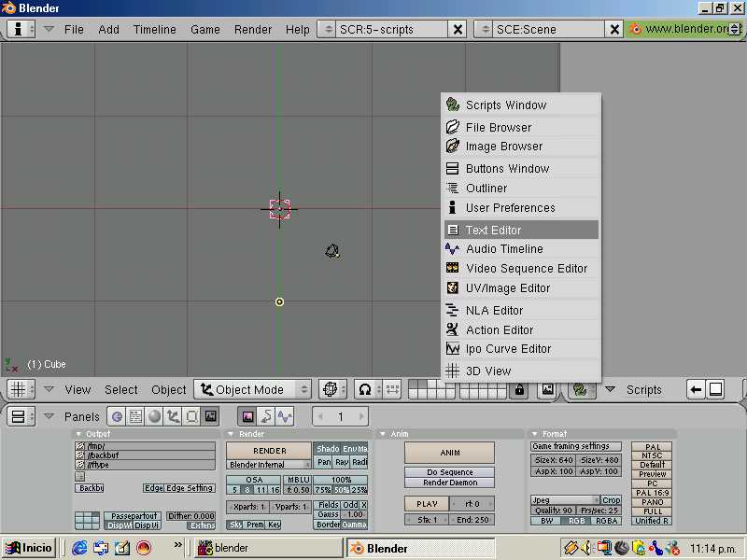Select OSA sample count 16
The image size is (747, 560).
(x=275, y=489)
